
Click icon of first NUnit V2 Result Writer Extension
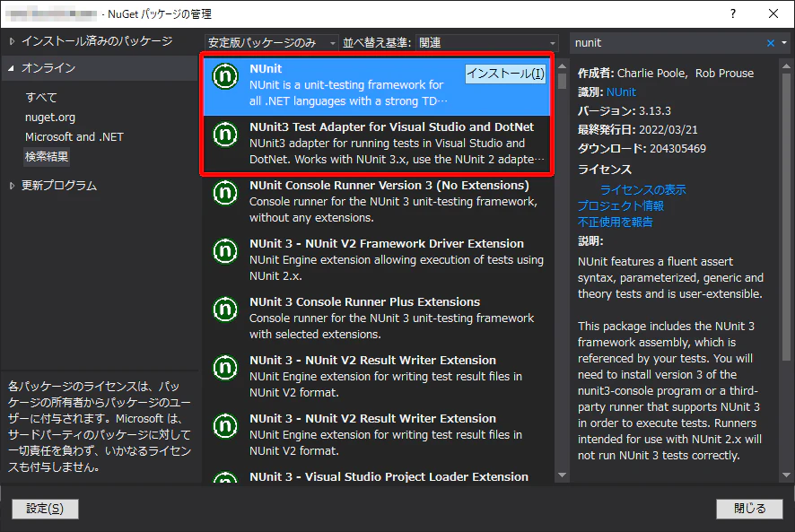point(225,368)
